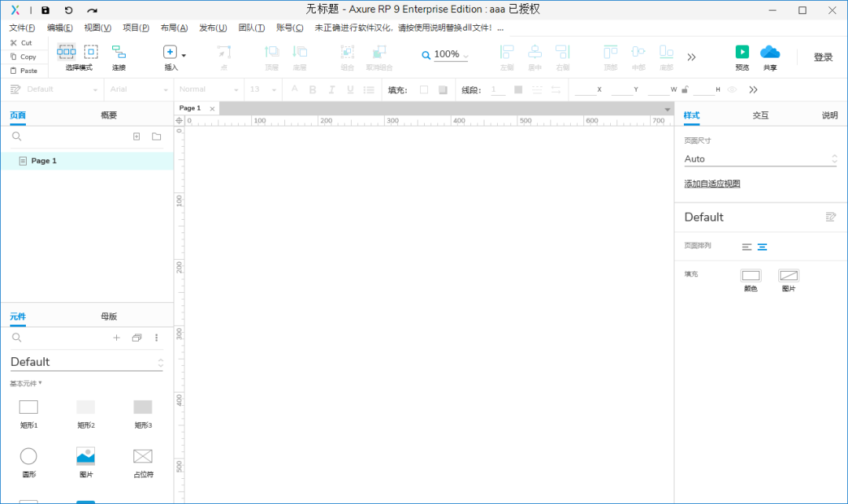Open the 布局(A) menu
The height and width of the screenshot is (504, 848).
[174, 27]
